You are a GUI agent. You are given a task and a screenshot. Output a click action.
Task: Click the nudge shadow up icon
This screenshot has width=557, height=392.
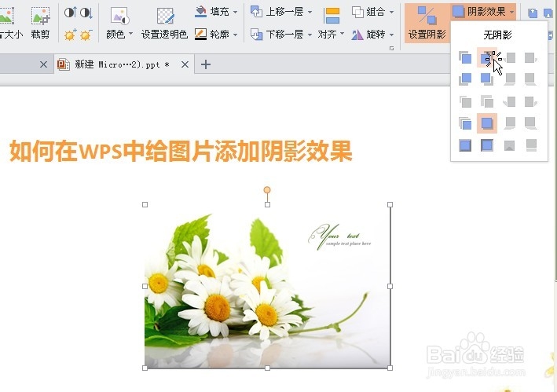tap(533, 13)
